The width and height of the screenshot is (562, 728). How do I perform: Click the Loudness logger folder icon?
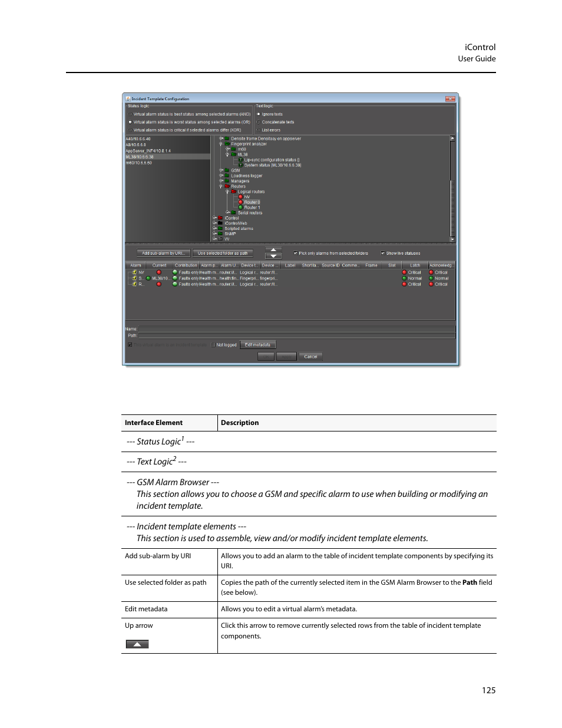pos(227,176)
